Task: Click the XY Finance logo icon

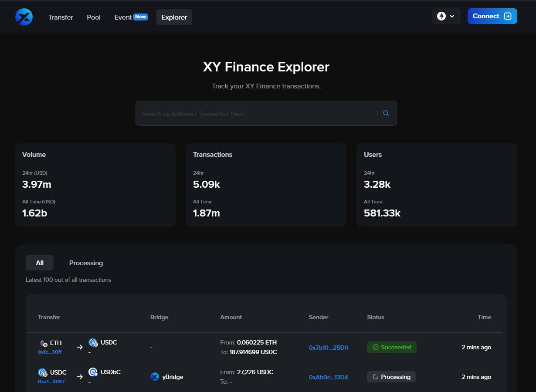Action: coord(24,17)
